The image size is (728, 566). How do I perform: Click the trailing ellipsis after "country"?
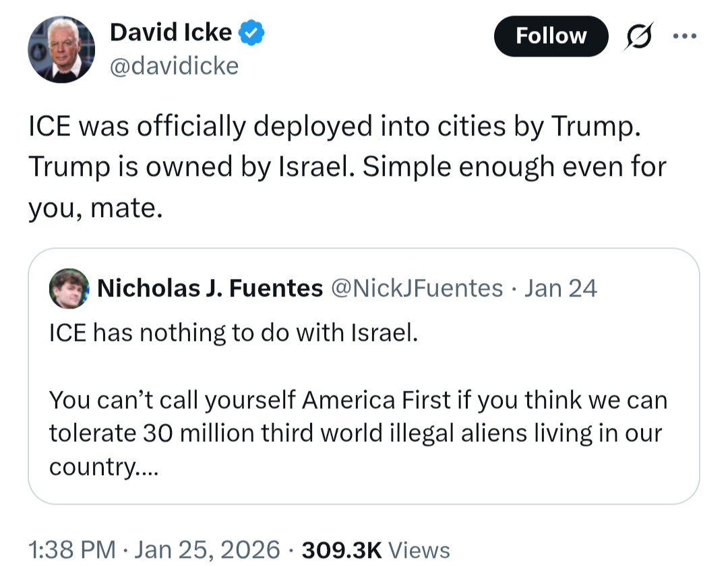click(147, 467)
